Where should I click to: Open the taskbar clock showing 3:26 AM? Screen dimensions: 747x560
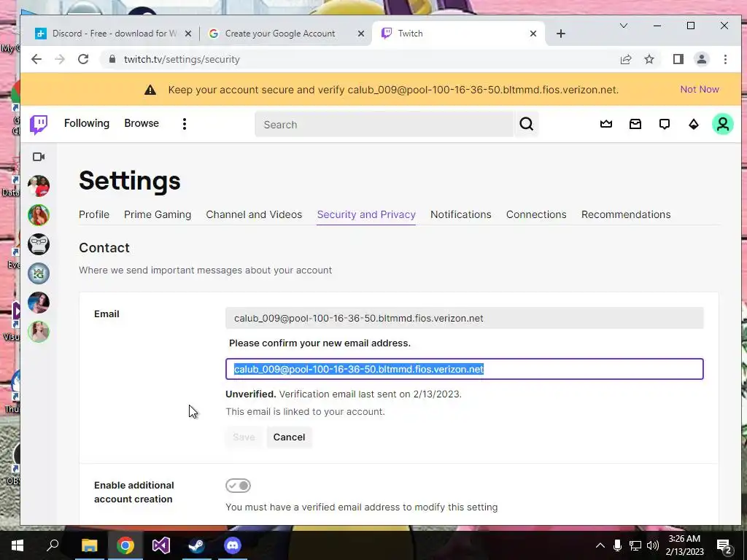pos(684,545)
